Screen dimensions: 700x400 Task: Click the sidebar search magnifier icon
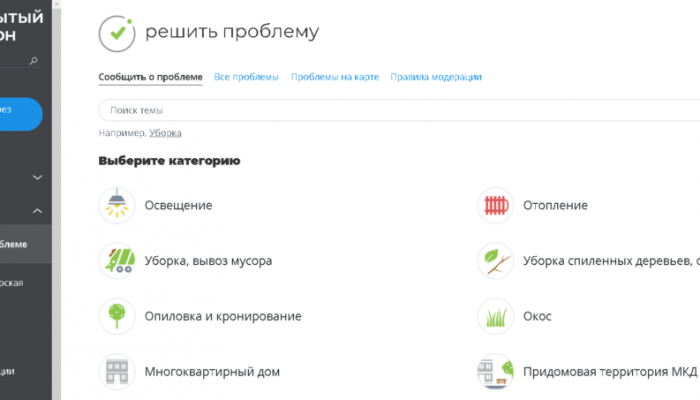pyautogui.click(x=34, y=61)
